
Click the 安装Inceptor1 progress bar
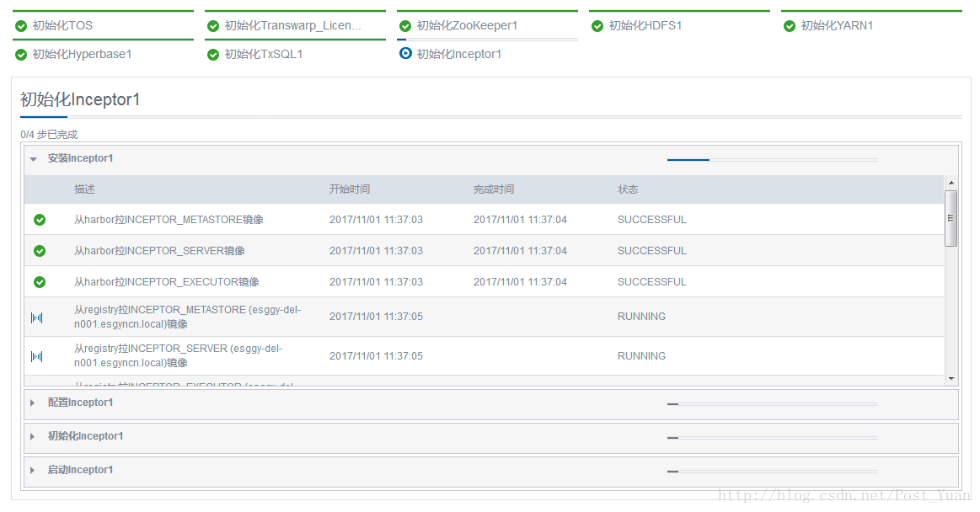[x=773, y=160]
